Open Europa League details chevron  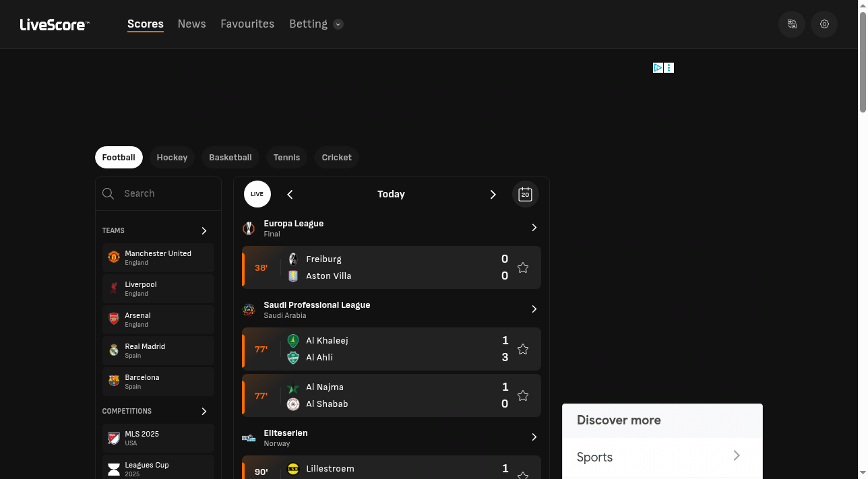[534, 228]
